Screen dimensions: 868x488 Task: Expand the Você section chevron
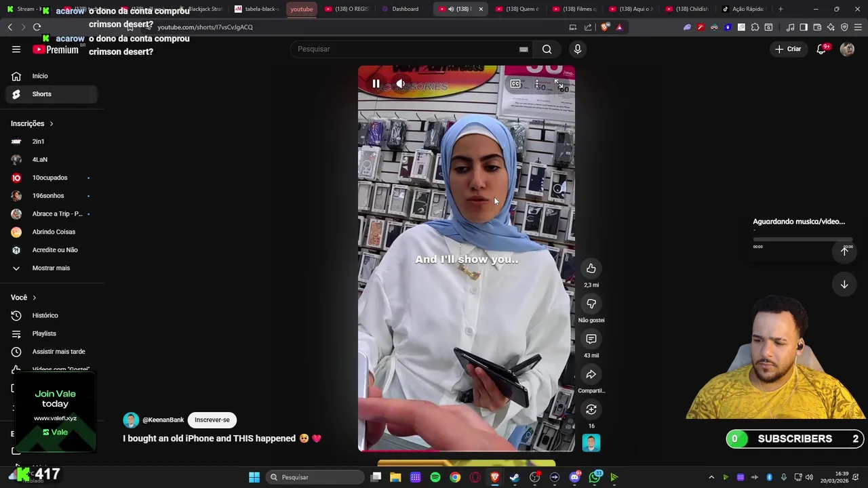(x=35, y=298)
